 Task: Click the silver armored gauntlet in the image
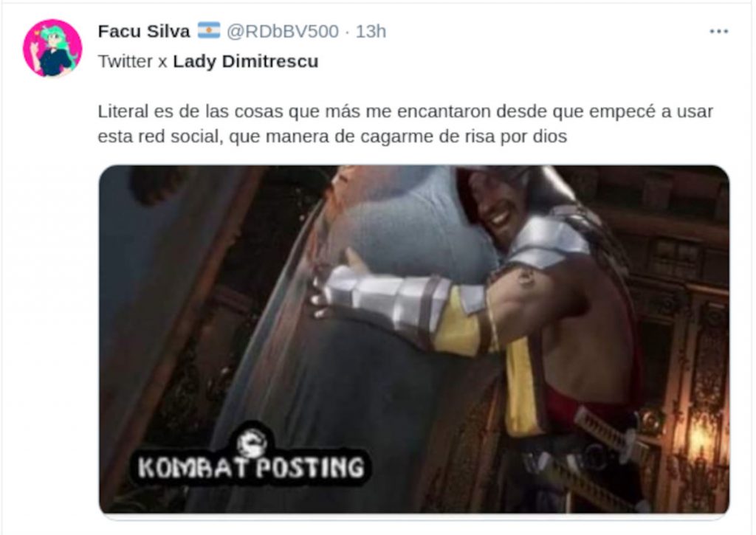pyautogui.click(x=381, y=299)
